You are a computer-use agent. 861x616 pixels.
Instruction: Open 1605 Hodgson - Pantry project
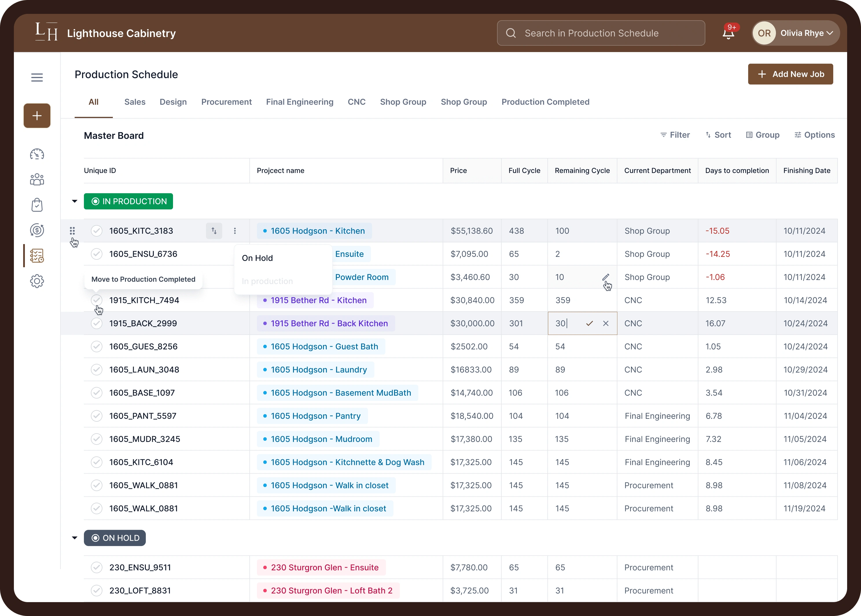(x=312, y=416)
